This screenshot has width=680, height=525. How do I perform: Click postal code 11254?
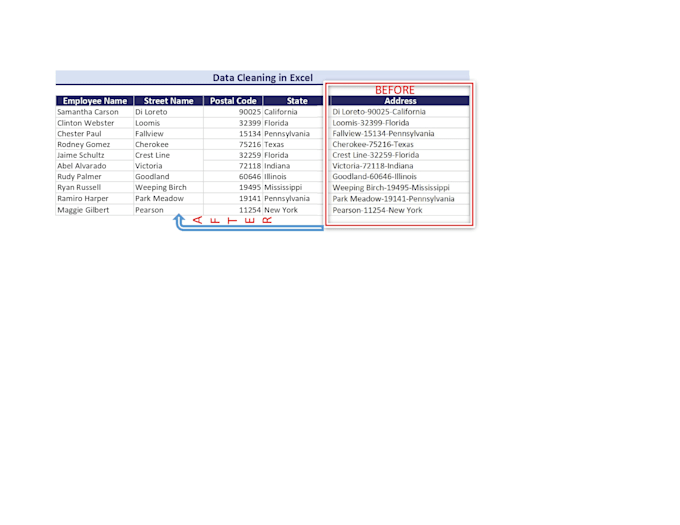pyautogui.click(x=233, y=210)
